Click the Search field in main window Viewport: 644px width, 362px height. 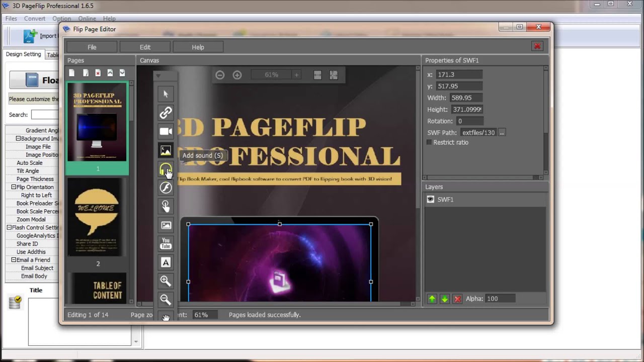click(x=44, y=115)
